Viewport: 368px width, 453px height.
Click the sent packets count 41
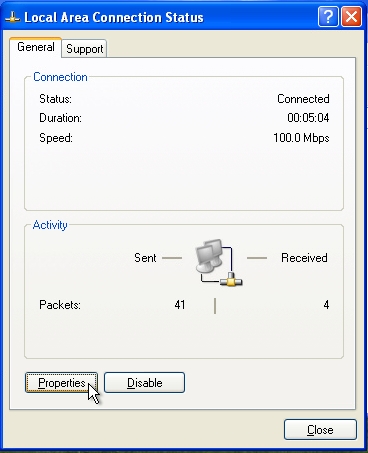click(x=180, y=305)
